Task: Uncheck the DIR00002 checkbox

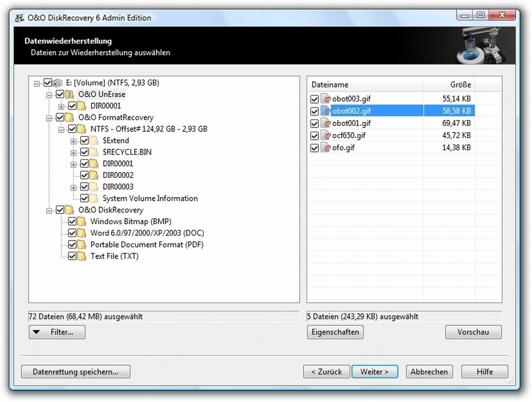Action: click(85, 175)
